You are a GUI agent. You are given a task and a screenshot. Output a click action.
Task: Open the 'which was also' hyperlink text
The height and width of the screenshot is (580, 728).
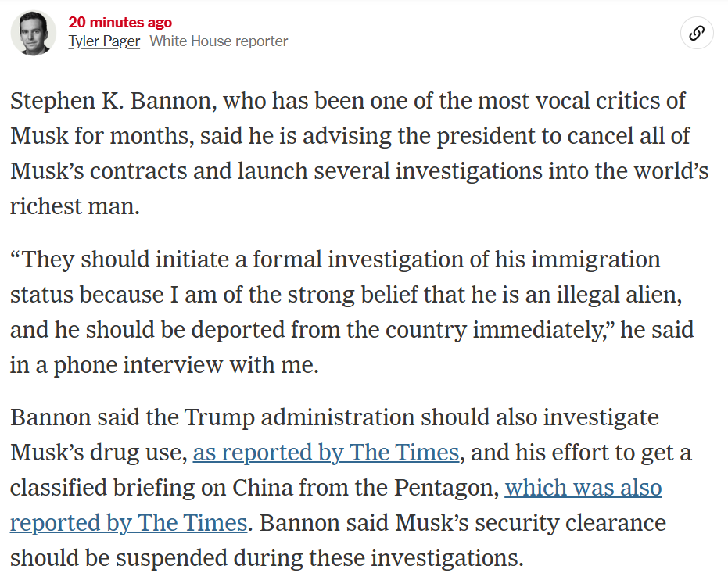coord(583,488)
